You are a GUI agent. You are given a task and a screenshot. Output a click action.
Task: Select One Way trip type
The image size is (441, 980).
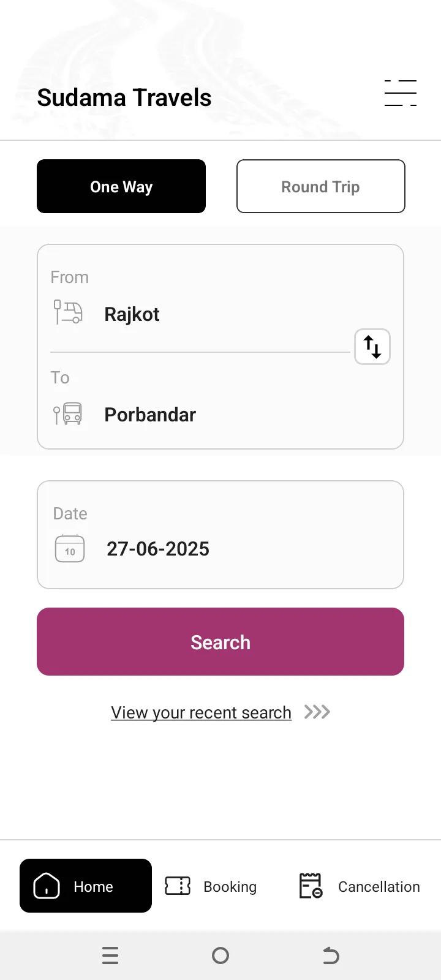pos(121,187)
